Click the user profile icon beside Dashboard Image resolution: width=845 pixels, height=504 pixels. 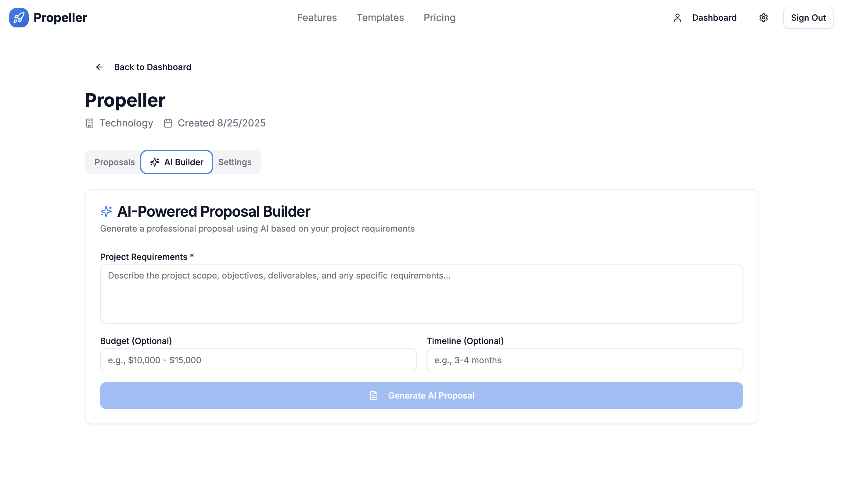pyautogui.click(x=678, y=18)
